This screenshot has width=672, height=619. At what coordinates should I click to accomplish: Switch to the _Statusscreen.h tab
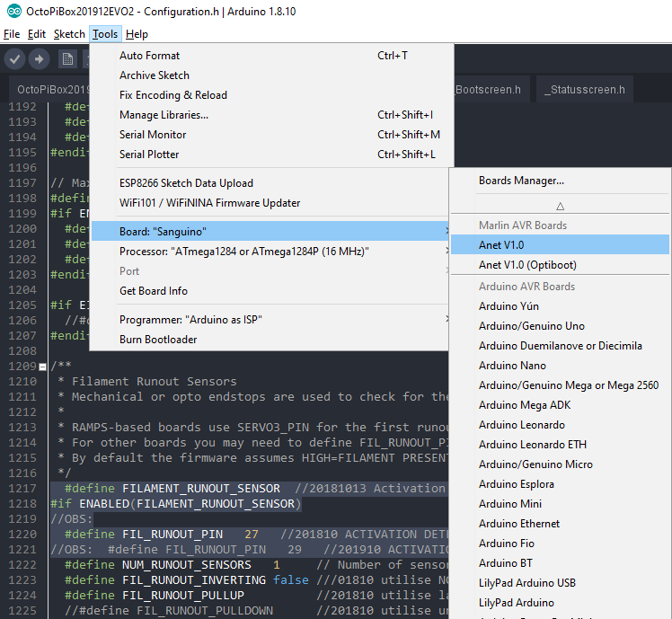585,90
